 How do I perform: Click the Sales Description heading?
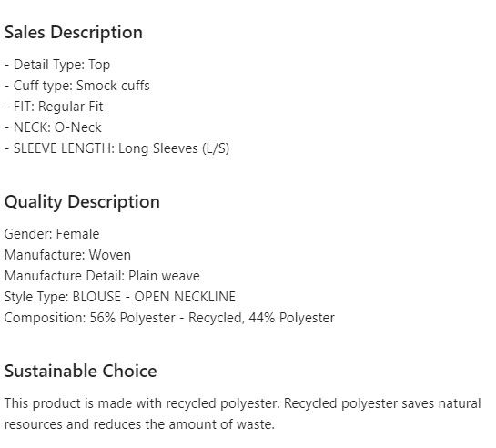point(74,33)
